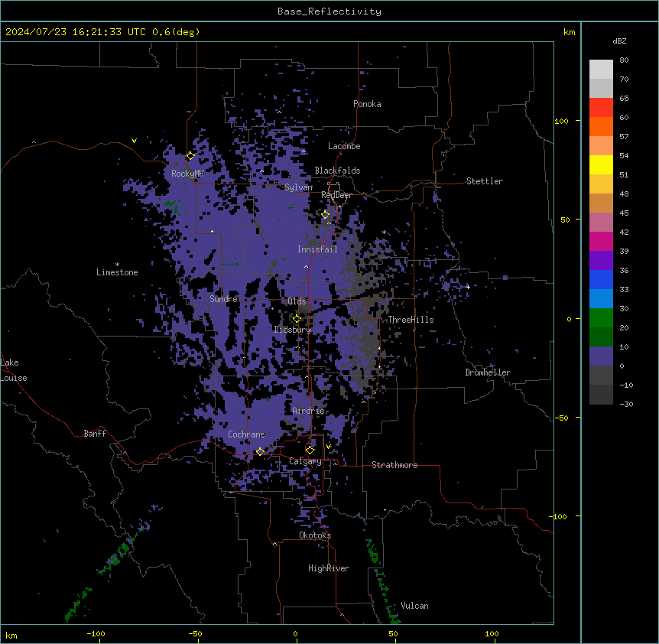Click the Vulcan label
Viewport: 659px width, 644px height.
click(x=415, y=606)
